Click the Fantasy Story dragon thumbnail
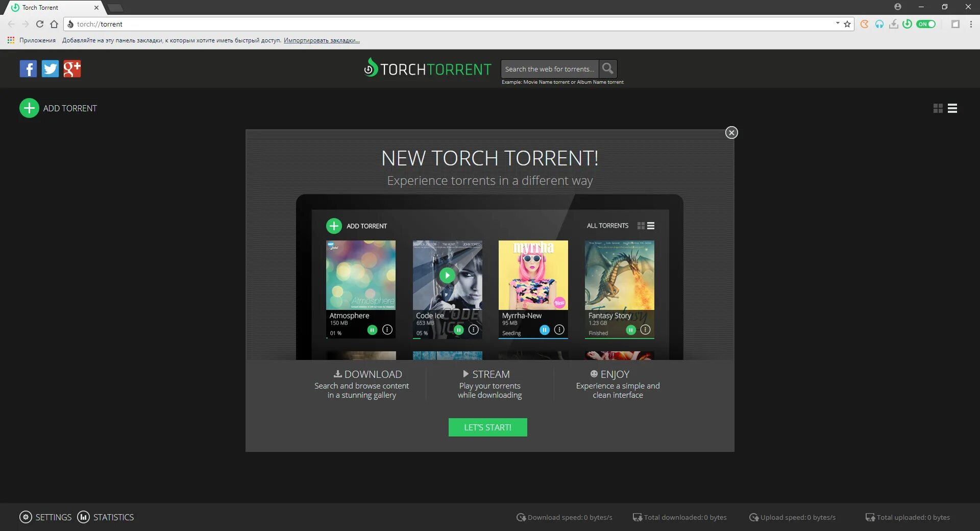This screenshot has width=980, height=531. tap(619, 275)
